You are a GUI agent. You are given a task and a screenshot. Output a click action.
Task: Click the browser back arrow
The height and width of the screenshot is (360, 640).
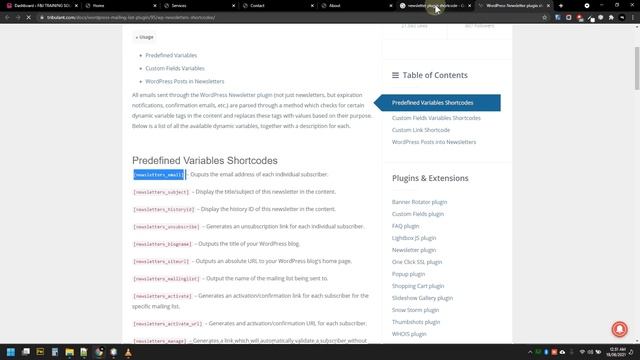7,18
